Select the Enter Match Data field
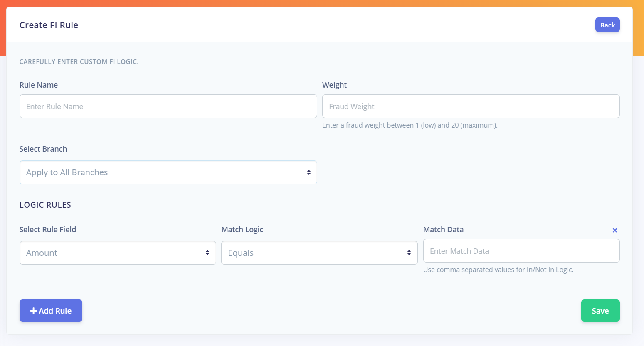Image resolution: width=644 pixels, height=346 pixels. [x=521, y=251]
